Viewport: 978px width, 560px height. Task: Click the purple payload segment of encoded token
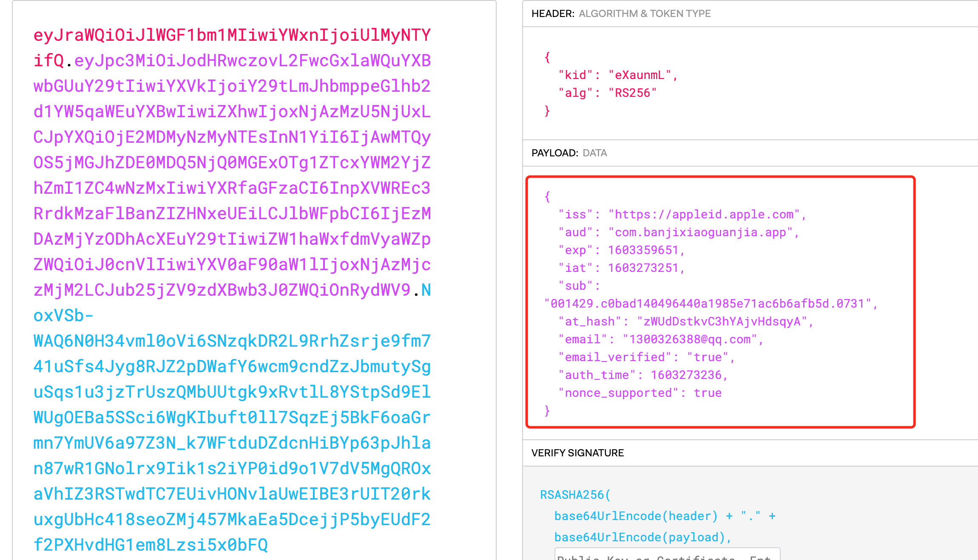[x=232, y=163]
